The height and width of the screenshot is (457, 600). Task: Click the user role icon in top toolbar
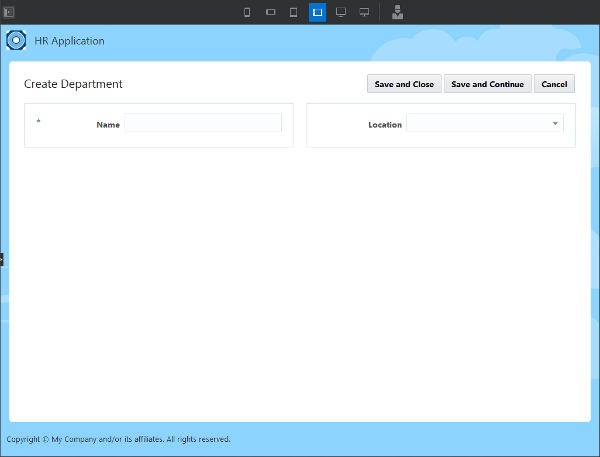pyautogui.click(x=398, y=12)
